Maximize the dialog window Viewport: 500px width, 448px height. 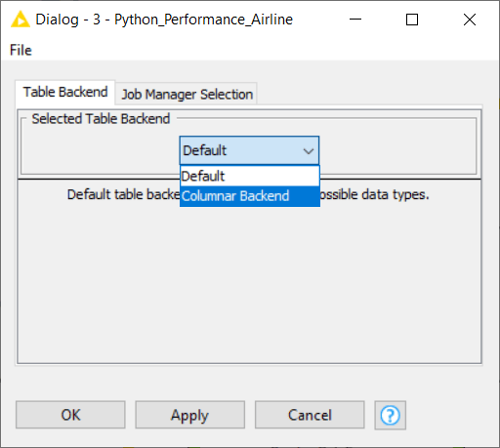[412, 20]
